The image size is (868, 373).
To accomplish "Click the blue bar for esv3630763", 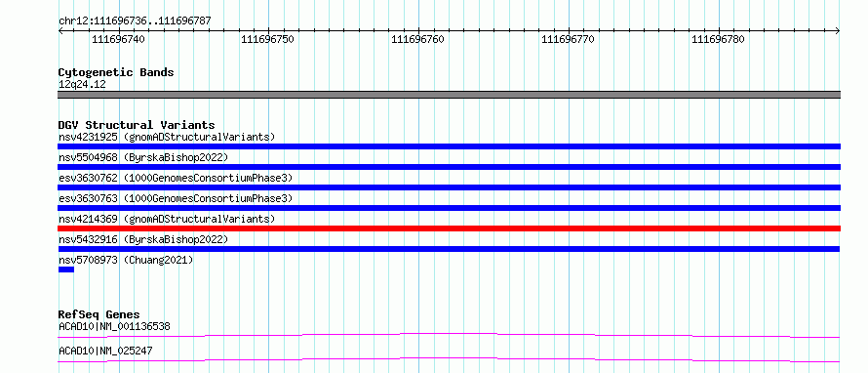I will pos(449,208).
